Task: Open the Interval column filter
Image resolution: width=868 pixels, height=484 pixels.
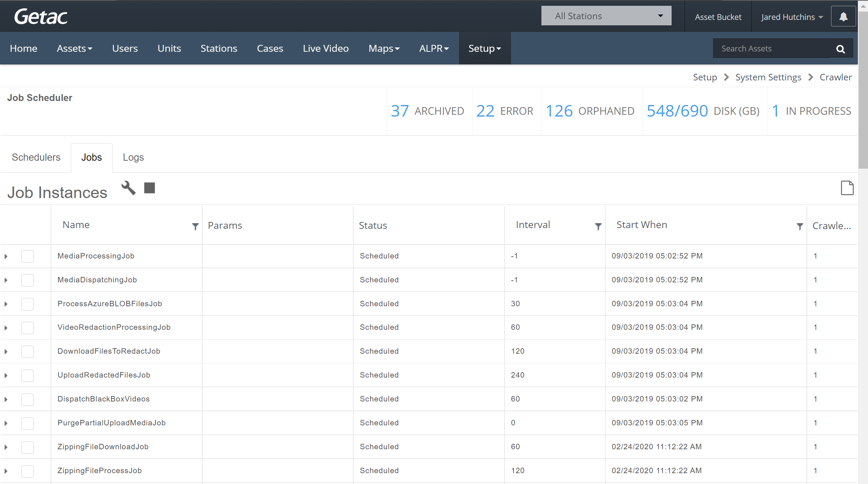Action: [x=598, y=226]
